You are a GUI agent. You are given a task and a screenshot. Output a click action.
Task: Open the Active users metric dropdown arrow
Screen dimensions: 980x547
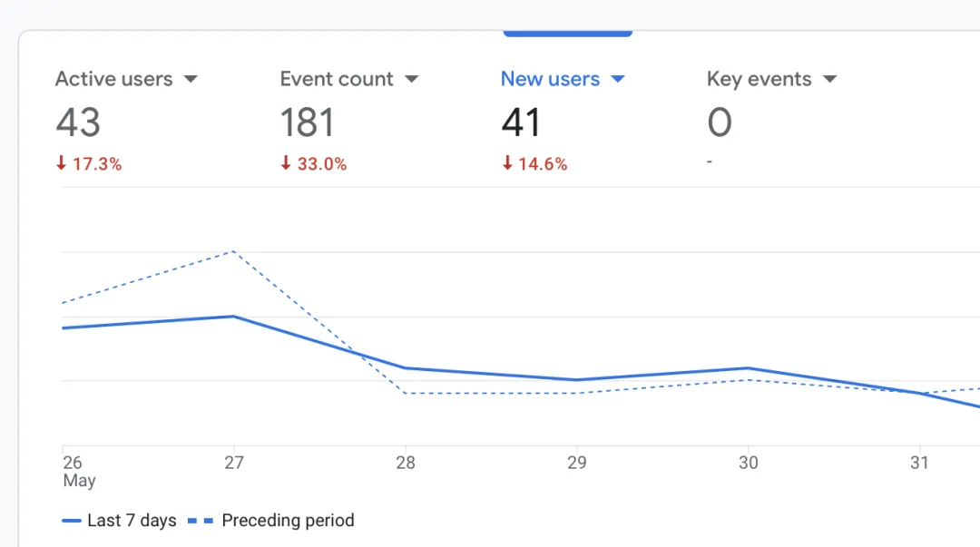point(191,80)
